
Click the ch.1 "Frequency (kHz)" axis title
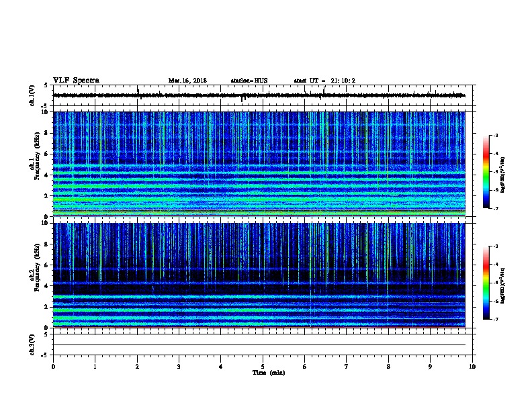tap(37, 156)
